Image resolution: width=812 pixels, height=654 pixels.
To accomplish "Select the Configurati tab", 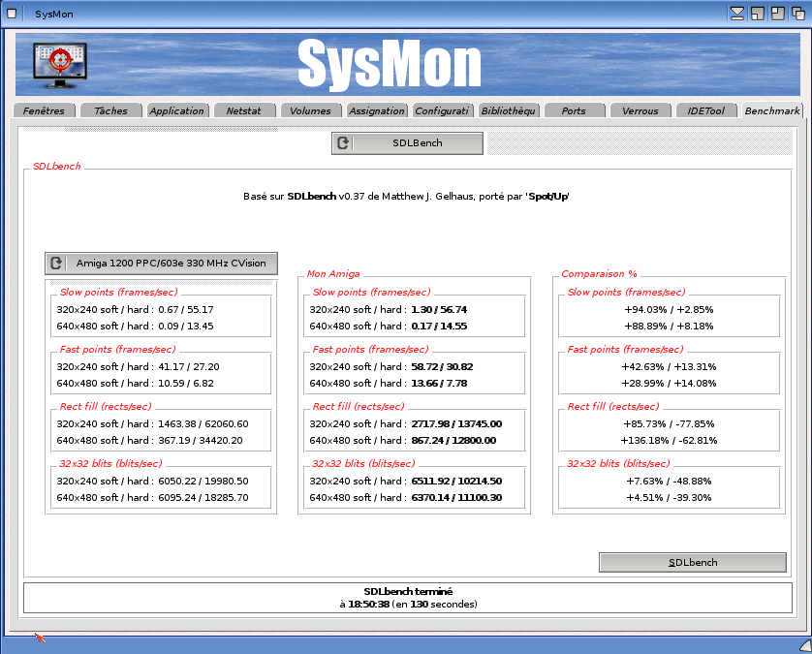I will (442, 110).
